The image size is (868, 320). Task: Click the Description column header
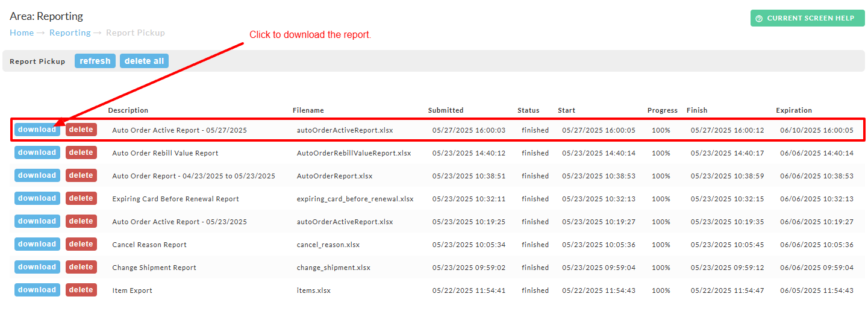pyautogui.click(x=128, y=110)
